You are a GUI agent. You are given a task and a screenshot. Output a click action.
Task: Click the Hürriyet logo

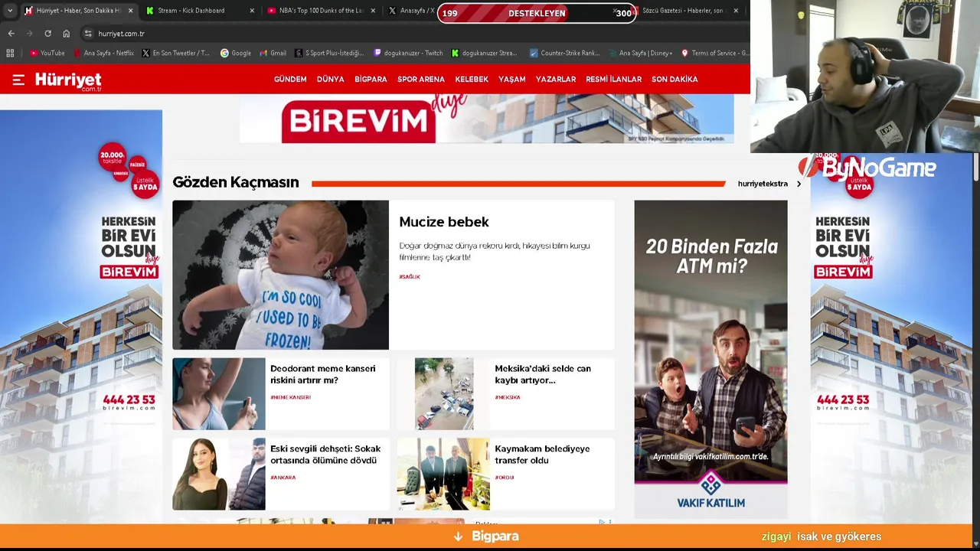click(68, 81)
